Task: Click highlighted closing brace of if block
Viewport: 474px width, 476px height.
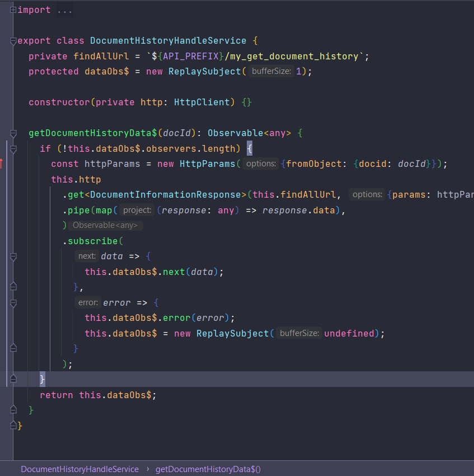Action: click(42, 379)
